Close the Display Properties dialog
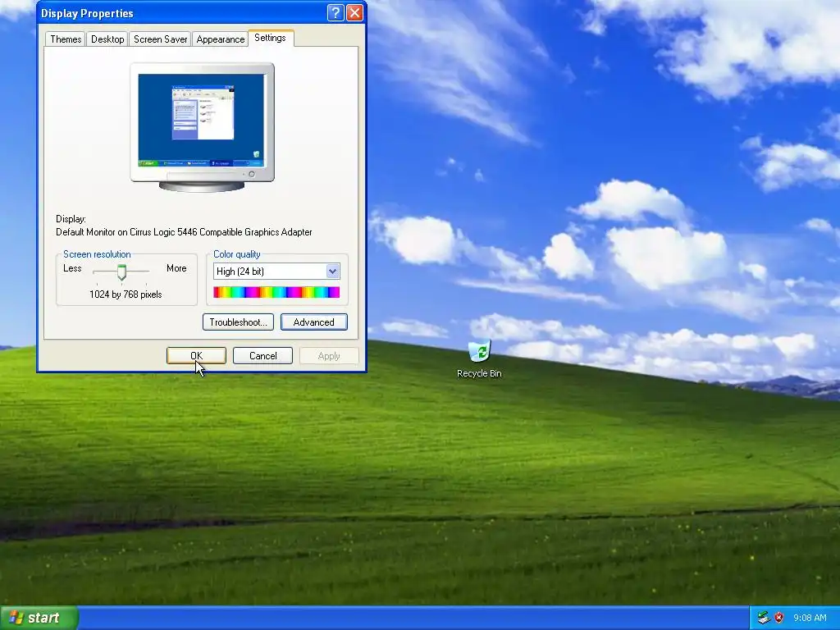The height and width of the screenshot is (630, 840). pyautogui.click(x=354, y=13)
